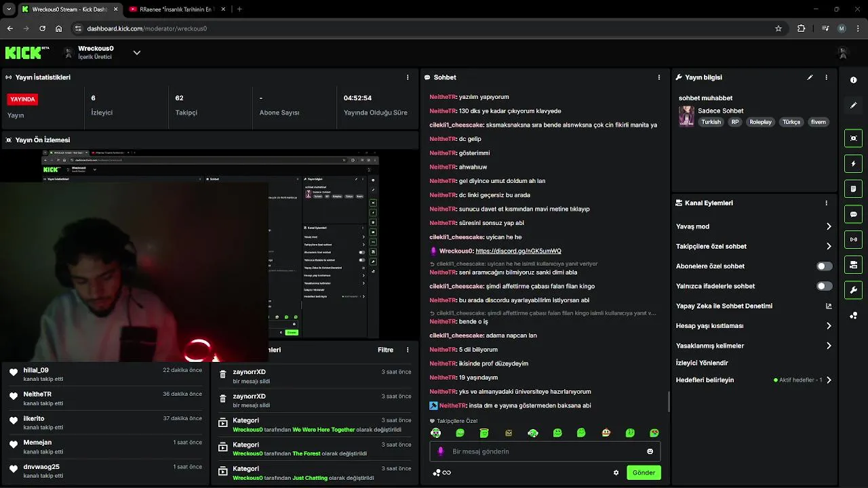This screenshot has height=488, width=868.
Task: Select the Wreckous0 Stream Kick Dashboard tab
Action: [x=70, y=9]
